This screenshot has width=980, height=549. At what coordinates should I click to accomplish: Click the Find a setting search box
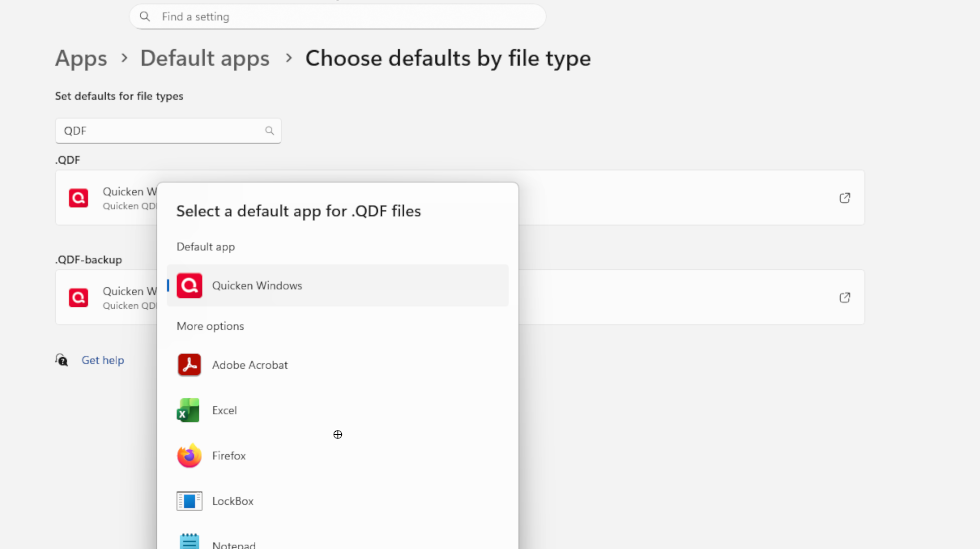[338, 17]
